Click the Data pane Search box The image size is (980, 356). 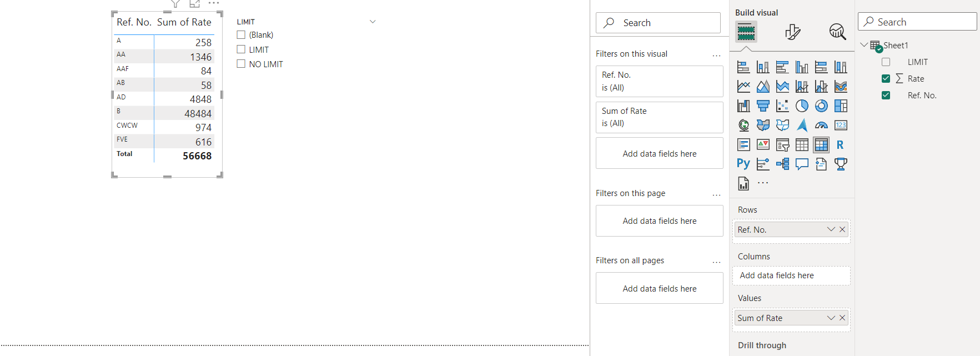(x=917, y=22)
